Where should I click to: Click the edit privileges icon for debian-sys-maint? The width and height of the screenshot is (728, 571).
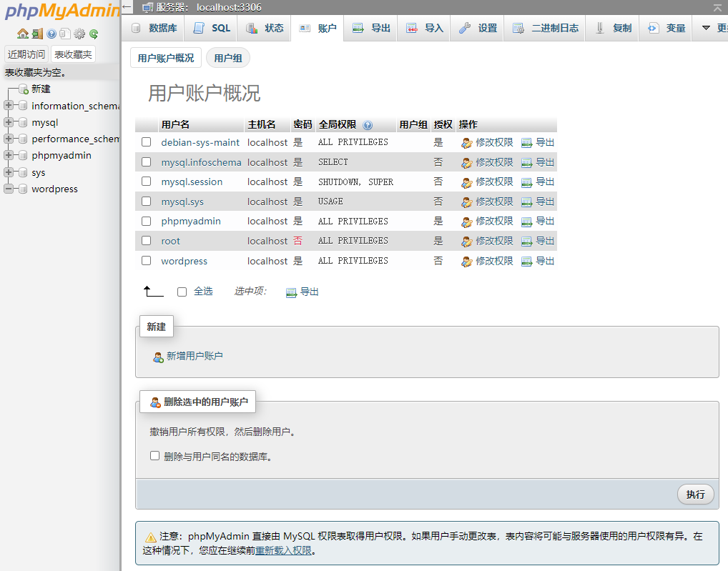[x=466, y=143]
